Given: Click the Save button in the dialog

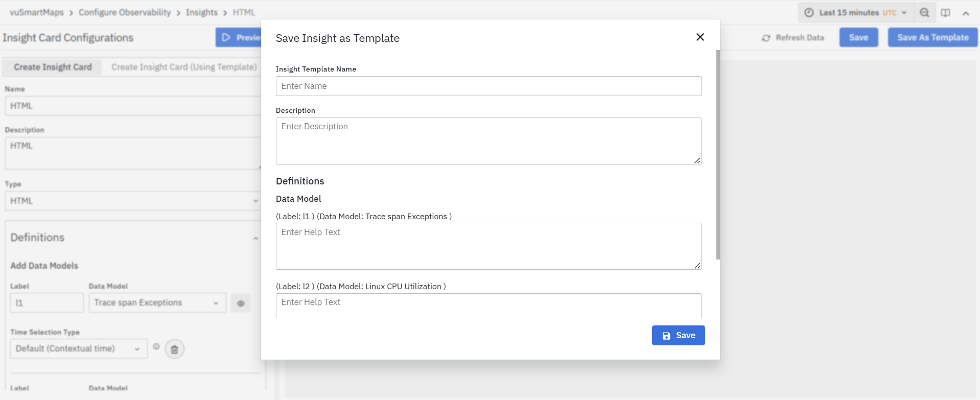Looking at the screenshot, I should point(678,336).
